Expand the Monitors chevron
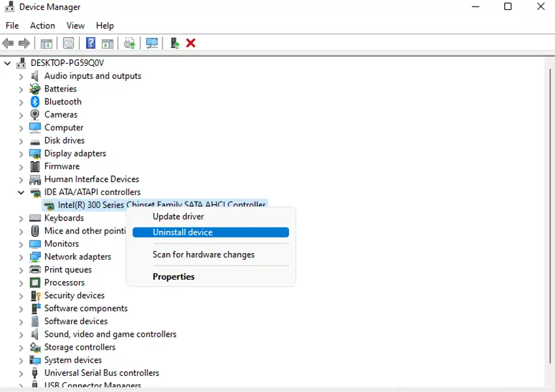555x392 pixels. tap(21, 245)
